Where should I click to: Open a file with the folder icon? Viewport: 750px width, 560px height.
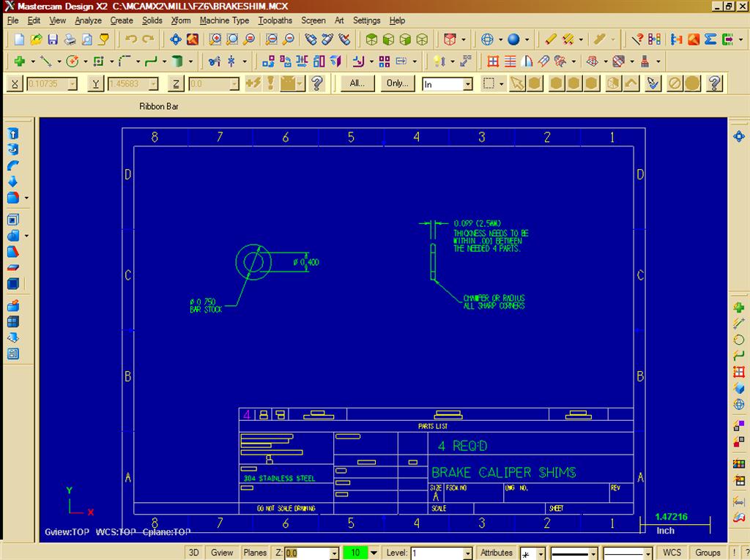click(36, 40)
